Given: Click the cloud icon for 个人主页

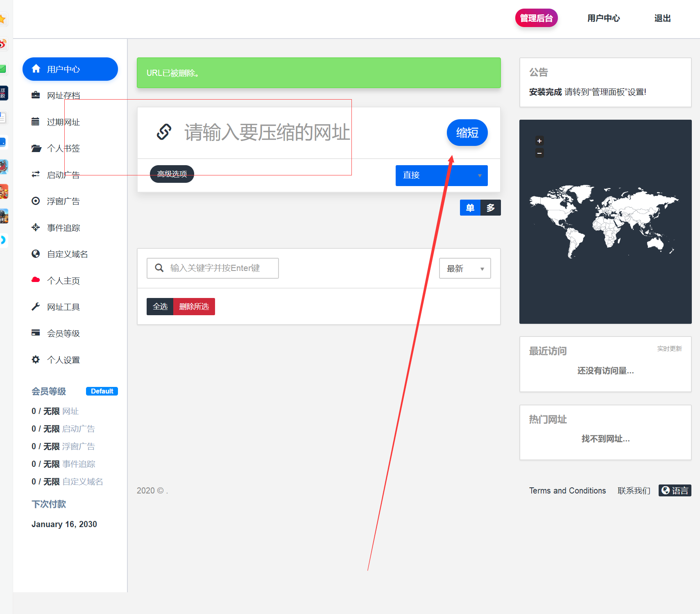Looking at the screenshot, I should click(x=36, y=280).
